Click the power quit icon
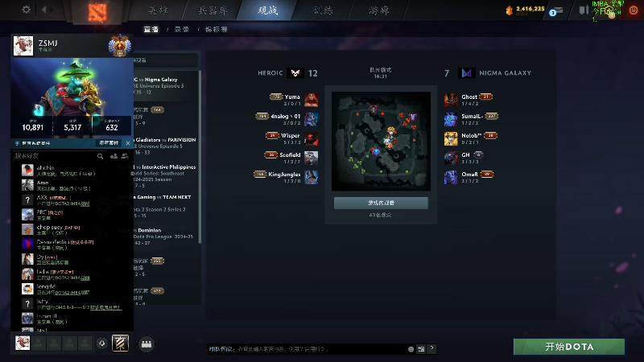 (634, 10)
